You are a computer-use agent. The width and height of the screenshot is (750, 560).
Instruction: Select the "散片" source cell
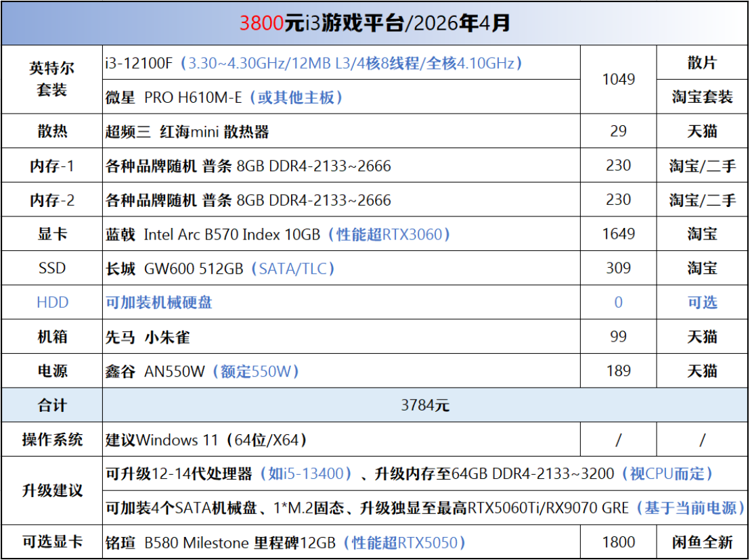tap(702, 63)
